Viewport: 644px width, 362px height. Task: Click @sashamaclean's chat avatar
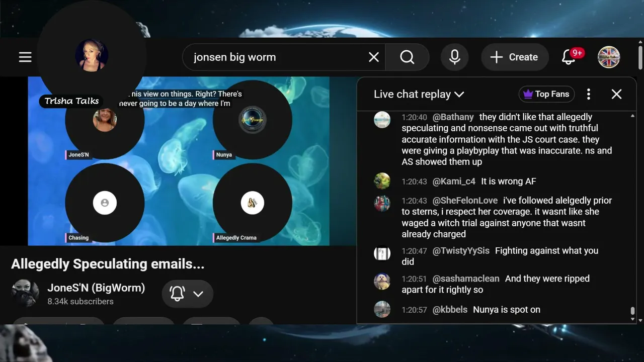point(382,282)
